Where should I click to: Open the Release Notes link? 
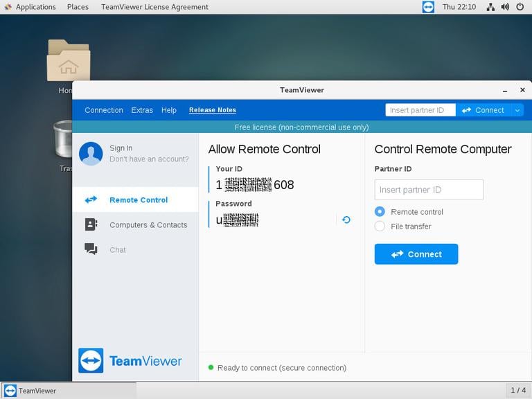pyautogui.click(x=213, y=110)
